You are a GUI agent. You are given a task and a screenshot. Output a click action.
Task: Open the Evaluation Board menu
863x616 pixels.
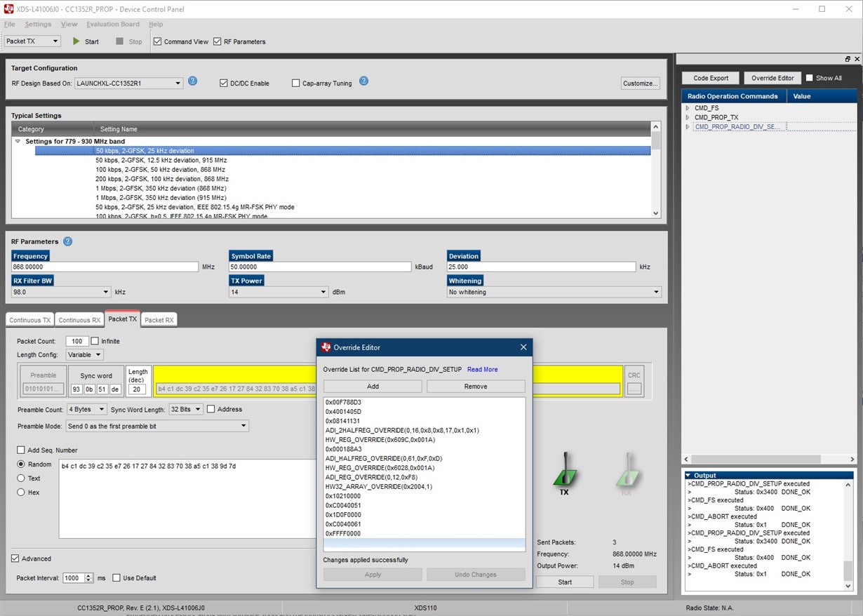(x=113, y=25)
